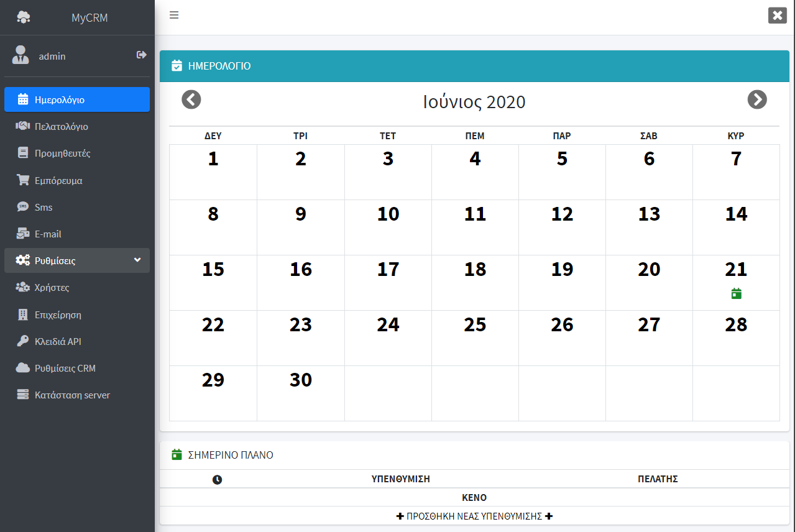
Task: Go to previous month arrow
Action: (191, 99)
